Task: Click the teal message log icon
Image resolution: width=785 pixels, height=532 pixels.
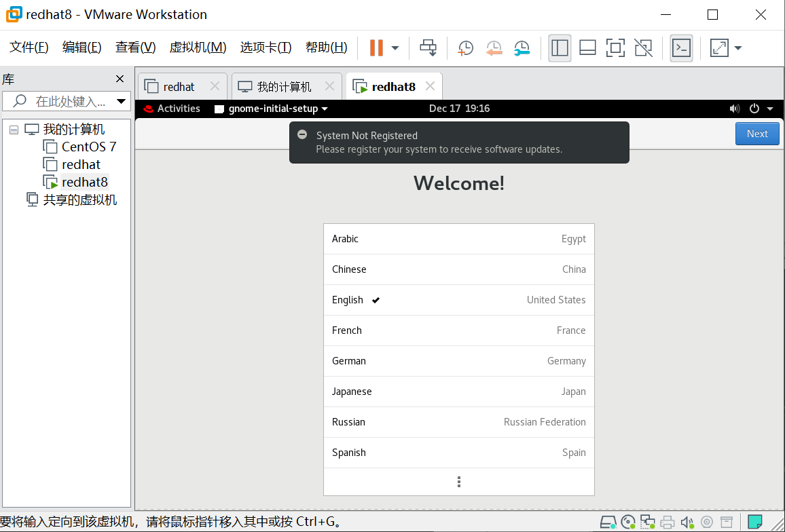Action: point(754,522)
